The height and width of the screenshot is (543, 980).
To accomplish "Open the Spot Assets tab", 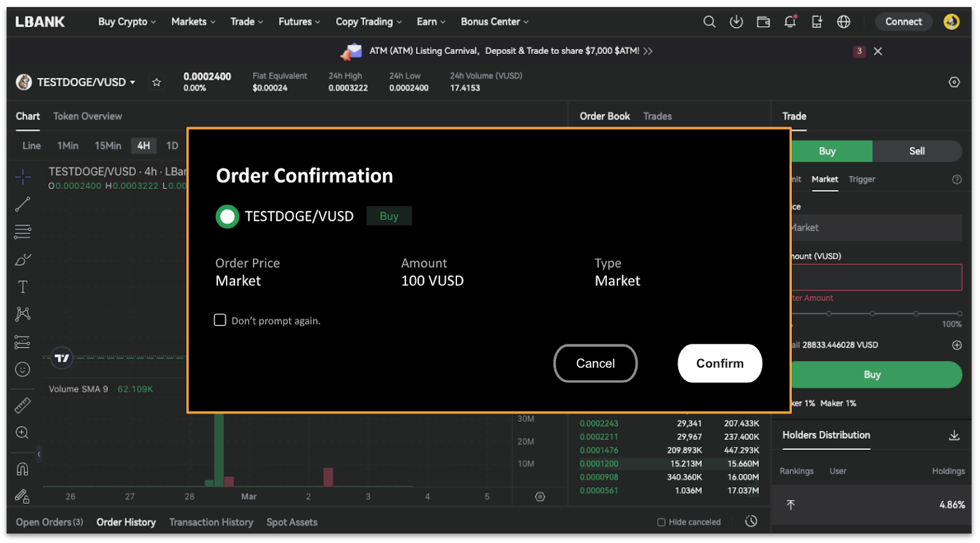I will [x=292, y=522].
